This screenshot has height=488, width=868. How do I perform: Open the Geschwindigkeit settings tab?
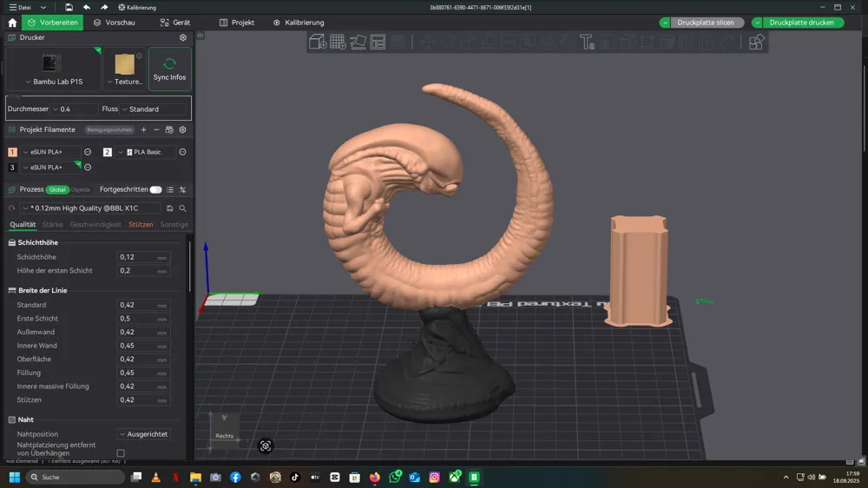click(x=95, y=224)
